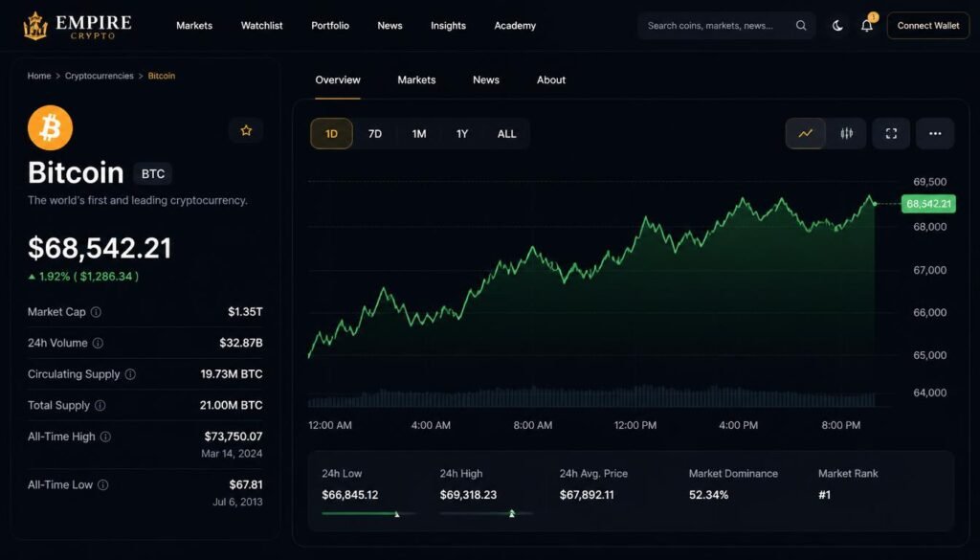The width and height of the screenshot is (980, 560).
Task: Select the 7D chart range
Action: [x=375, y=134]
